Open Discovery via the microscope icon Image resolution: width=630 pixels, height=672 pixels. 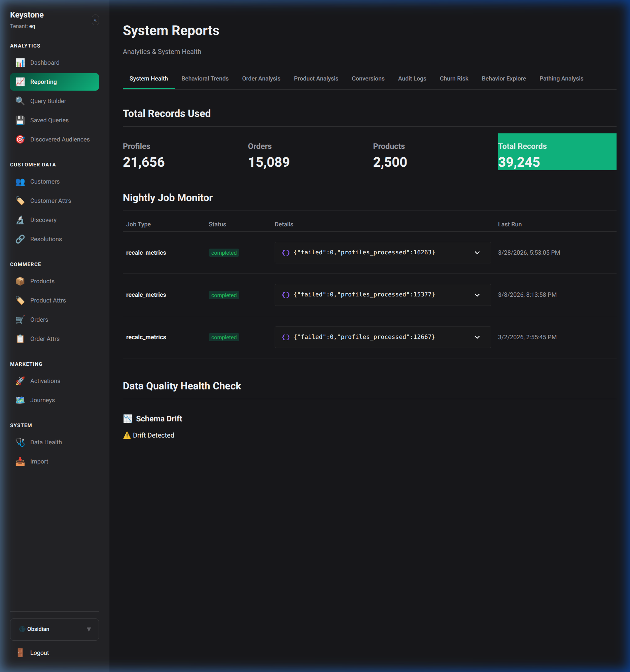click(20, 220)
